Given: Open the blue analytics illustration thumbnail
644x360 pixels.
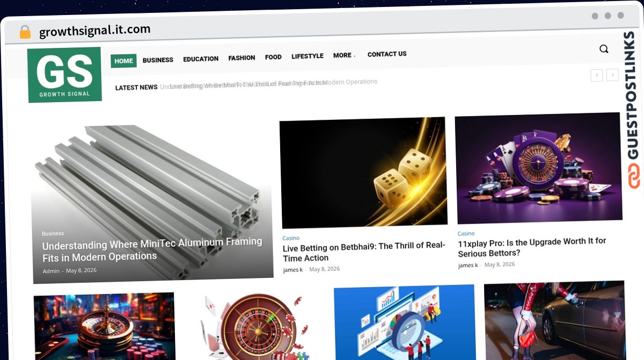Looking at the screenshot, I should point(405,322).
